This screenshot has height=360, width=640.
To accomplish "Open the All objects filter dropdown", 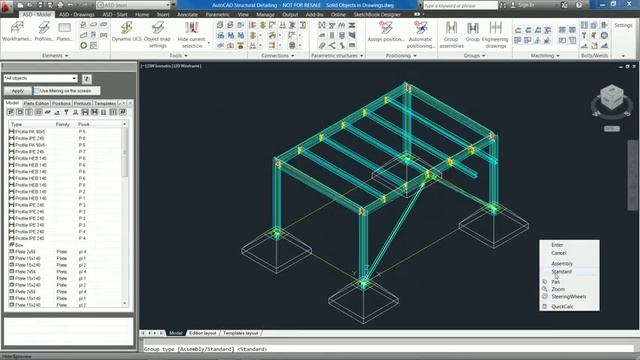I will (40, 78).
